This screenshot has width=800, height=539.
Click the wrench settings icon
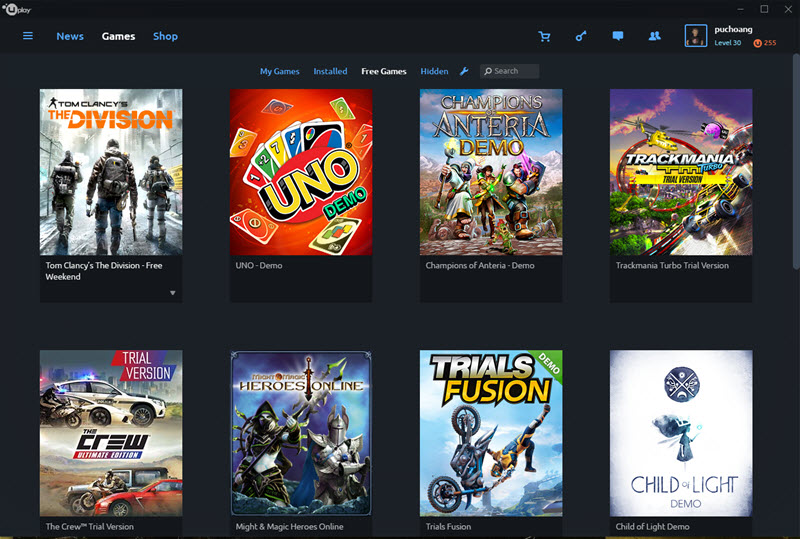pos(464,71)
